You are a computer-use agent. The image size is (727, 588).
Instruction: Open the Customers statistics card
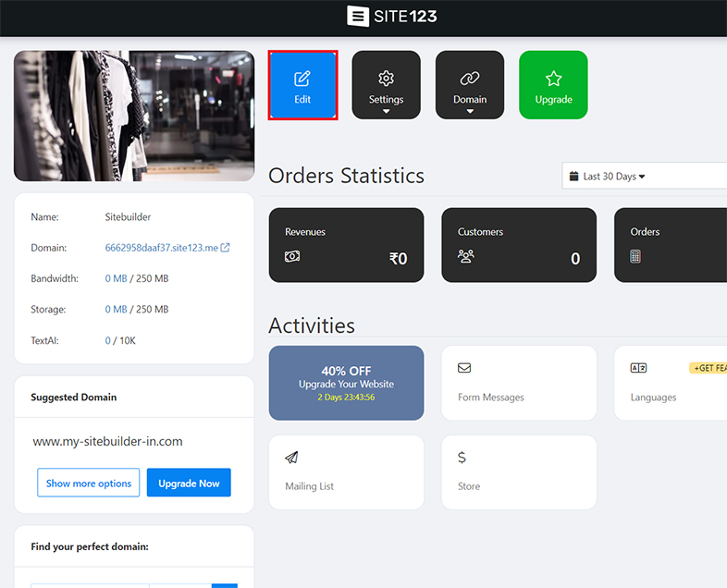(519, 245)
